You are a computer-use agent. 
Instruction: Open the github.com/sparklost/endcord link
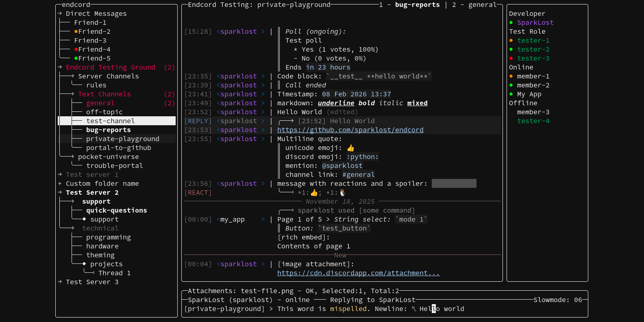350,130
